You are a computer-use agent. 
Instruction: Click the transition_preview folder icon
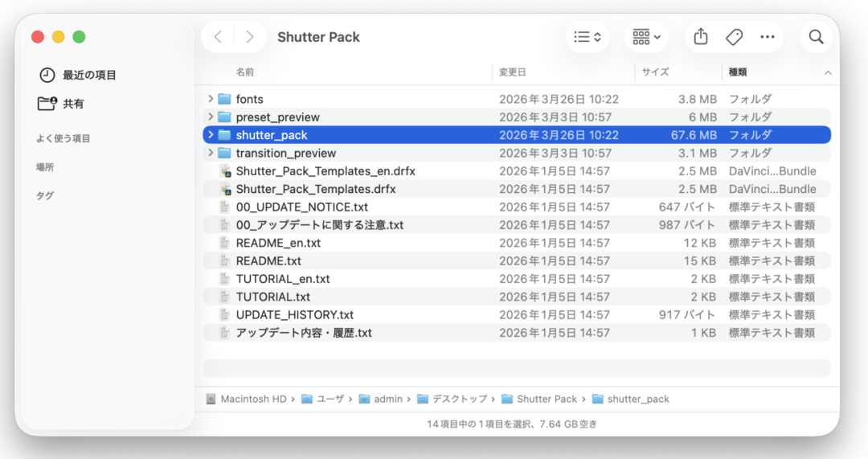[224, 153]
